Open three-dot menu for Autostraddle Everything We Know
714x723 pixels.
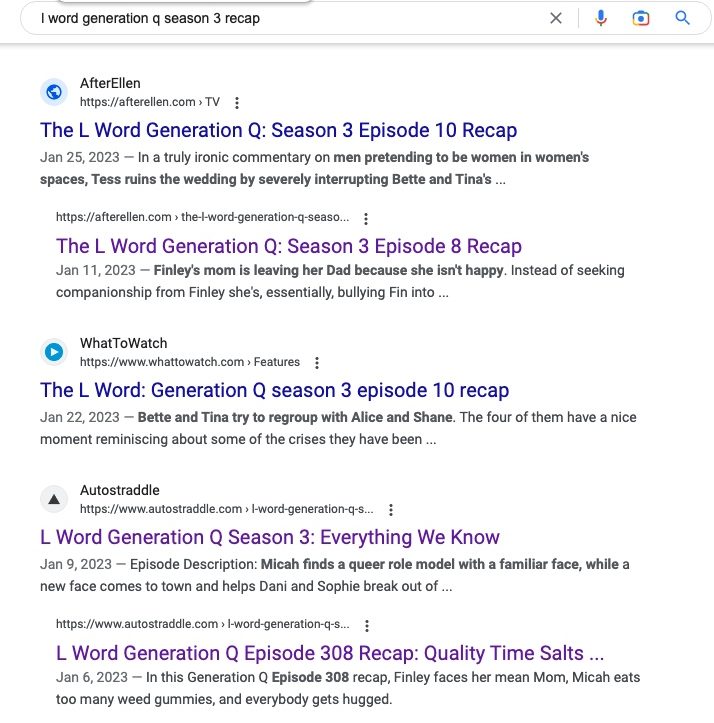coord(391,510)
